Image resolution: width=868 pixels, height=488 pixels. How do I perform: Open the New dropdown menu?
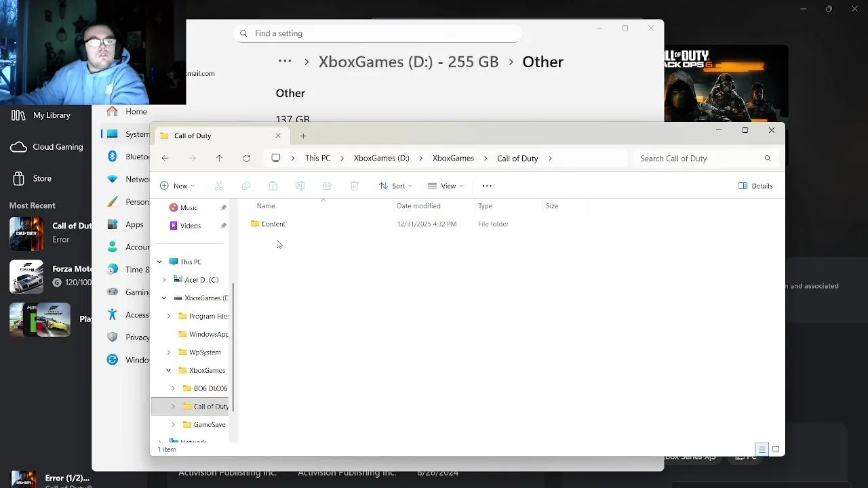coord(177,186)
